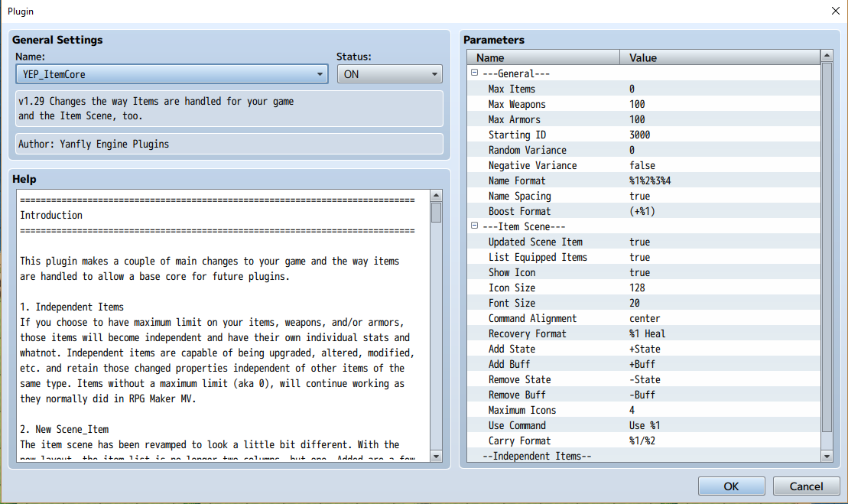Select the Remove Buff parameter
The height and width of the screenshot is (504, 848).
644,395
